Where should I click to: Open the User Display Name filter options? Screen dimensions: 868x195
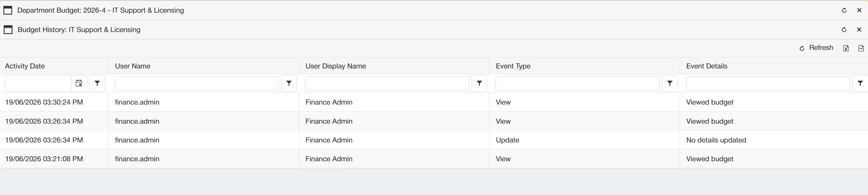pos(479,83)
